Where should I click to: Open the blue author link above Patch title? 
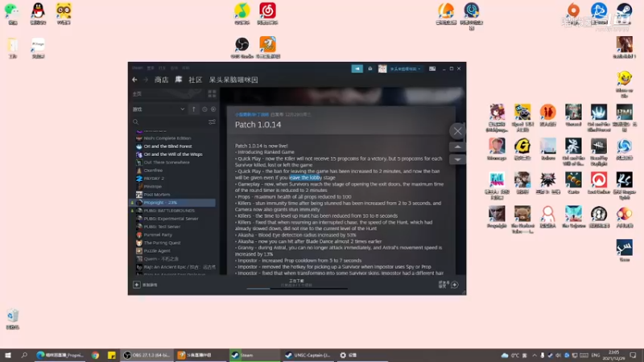[x=252, y=114]
